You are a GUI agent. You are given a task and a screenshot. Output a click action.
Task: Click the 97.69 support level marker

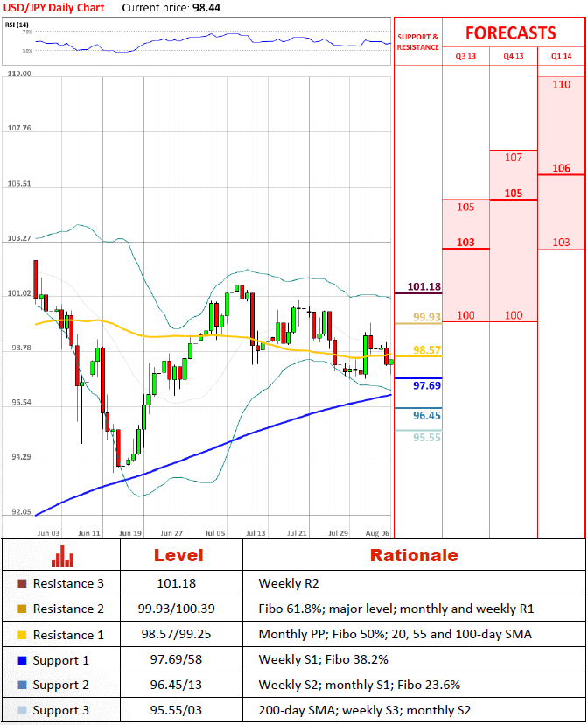(427, 385)
